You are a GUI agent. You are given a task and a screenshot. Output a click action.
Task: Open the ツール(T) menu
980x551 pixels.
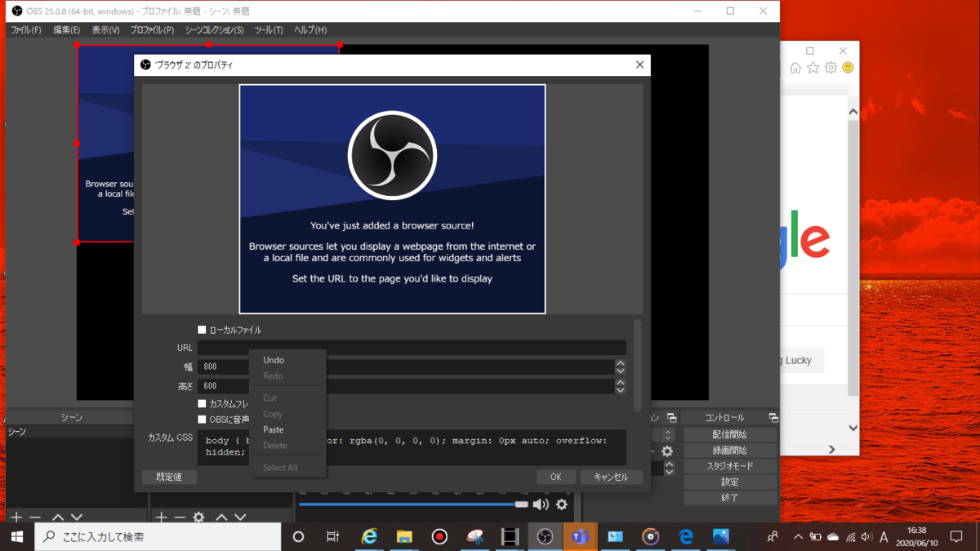[x=269, y=30]
